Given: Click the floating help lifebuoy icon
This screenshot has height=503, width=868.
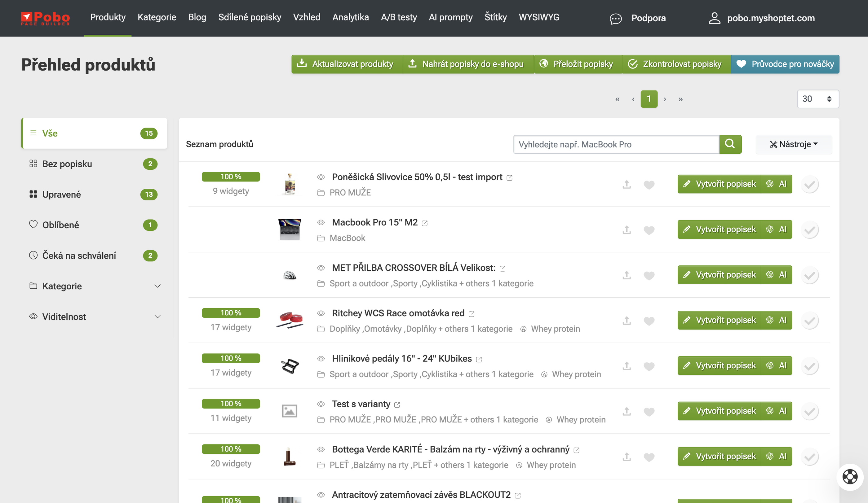Looking at the screenshot, I should [x=850, y=477].
